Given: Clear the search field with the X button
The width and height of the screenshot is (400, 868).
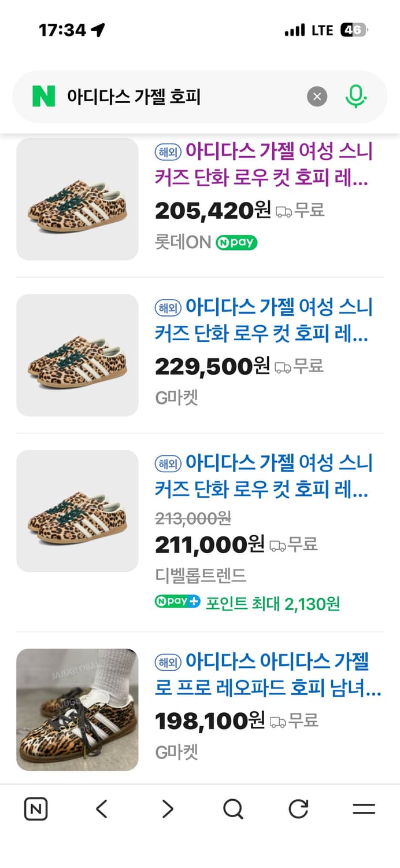Looking at the screenshot, I should pos(317,97).
